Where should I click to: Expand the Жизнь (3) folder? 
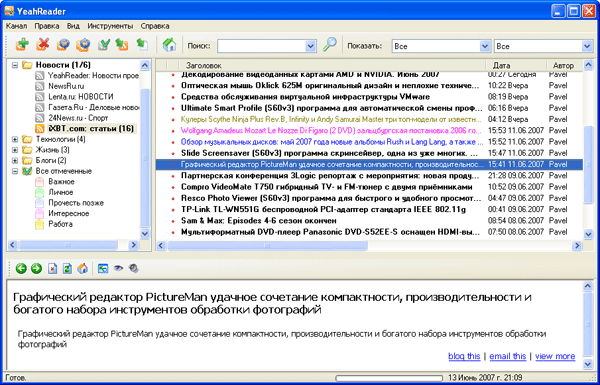pos(15,150)
